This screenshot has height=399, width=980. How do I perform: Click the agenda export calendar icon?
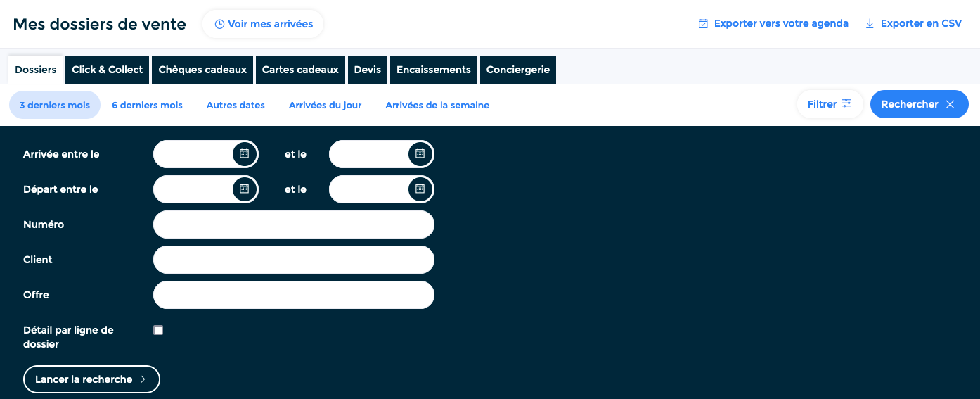coord(702,24)
